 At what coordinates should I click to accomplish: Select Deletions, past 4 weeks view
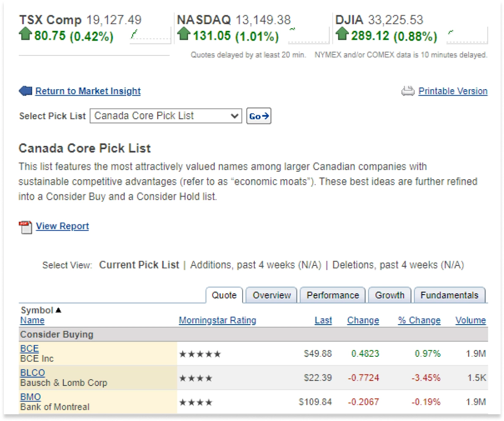click(398, 265)
